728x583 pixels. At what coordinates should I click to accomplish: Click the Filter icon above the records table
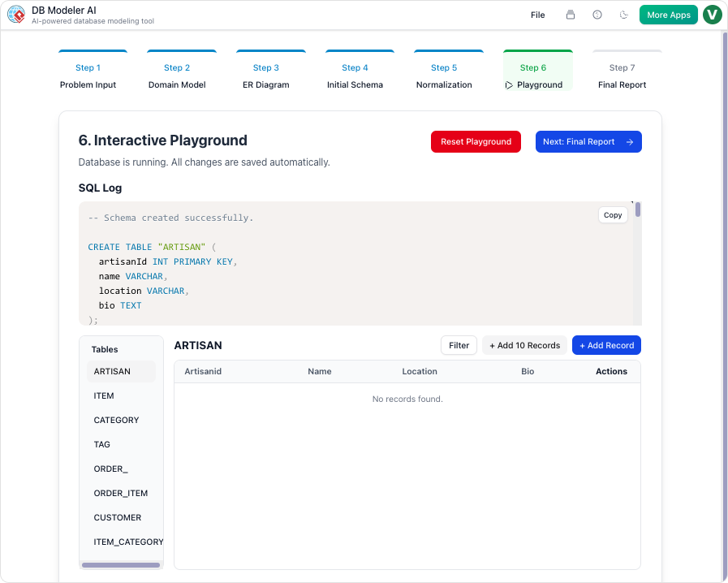[459, 345]
